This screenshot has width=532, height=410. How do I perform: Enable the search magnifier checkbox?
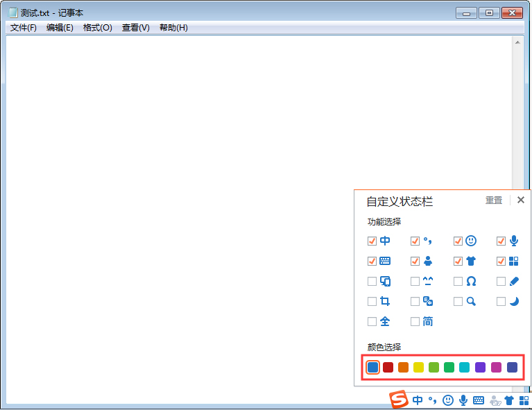click(458, 302)
